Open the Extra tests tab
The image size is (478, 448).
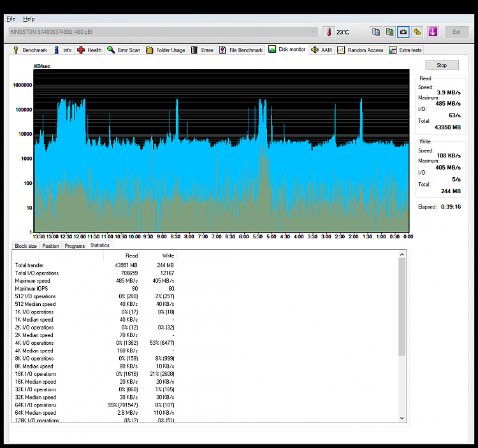pos(405,50)
